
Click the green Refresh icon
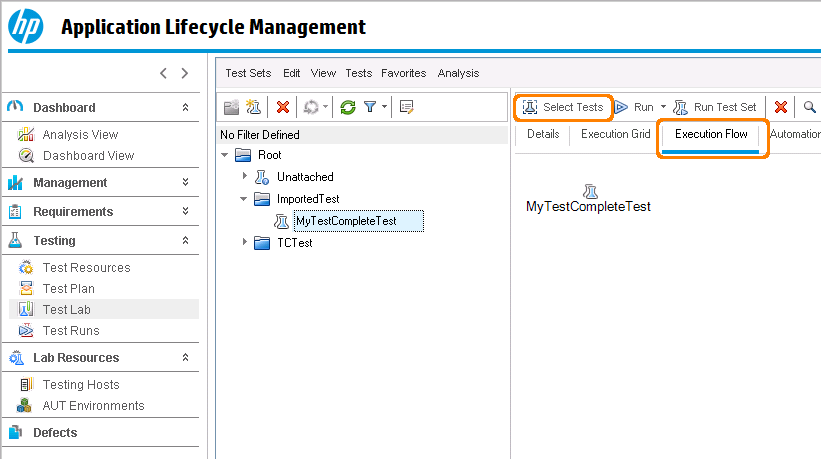pos(348,107)
